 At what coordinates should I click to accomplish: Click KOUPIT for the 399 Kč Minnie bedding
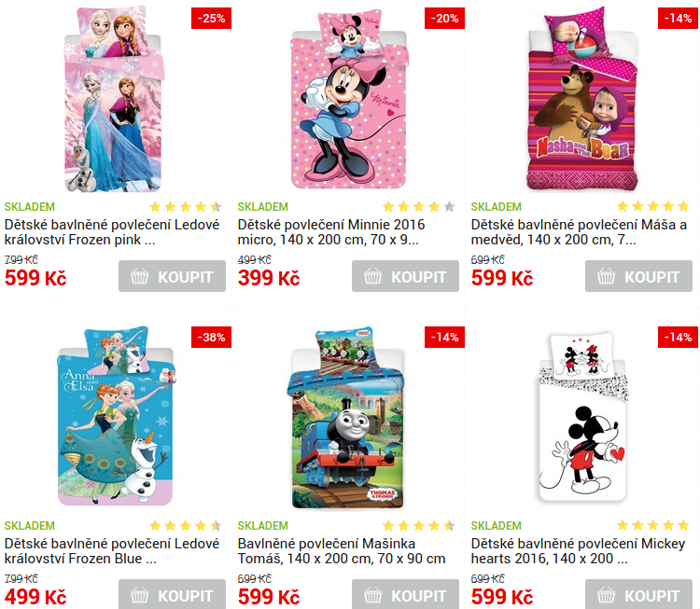tap(405, 276)
